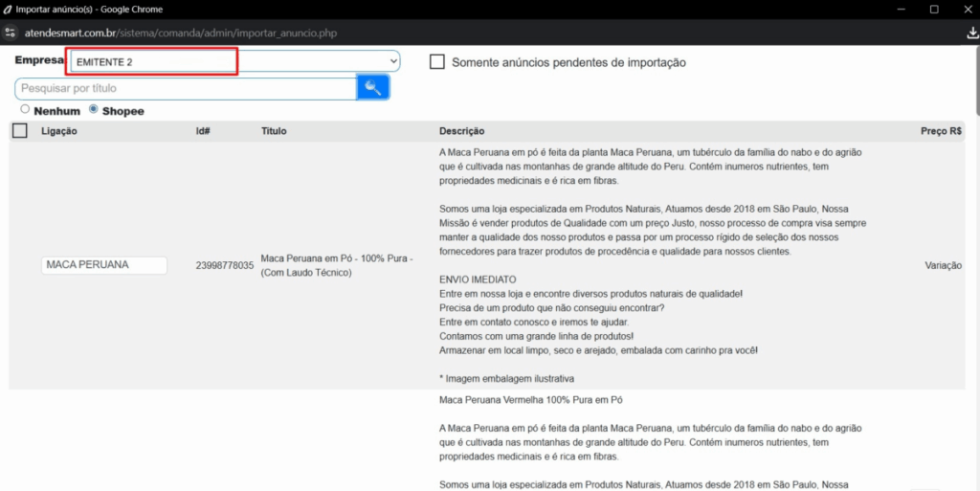Select the Nenhum radio option
980x491 pixels.
(25, 109)
